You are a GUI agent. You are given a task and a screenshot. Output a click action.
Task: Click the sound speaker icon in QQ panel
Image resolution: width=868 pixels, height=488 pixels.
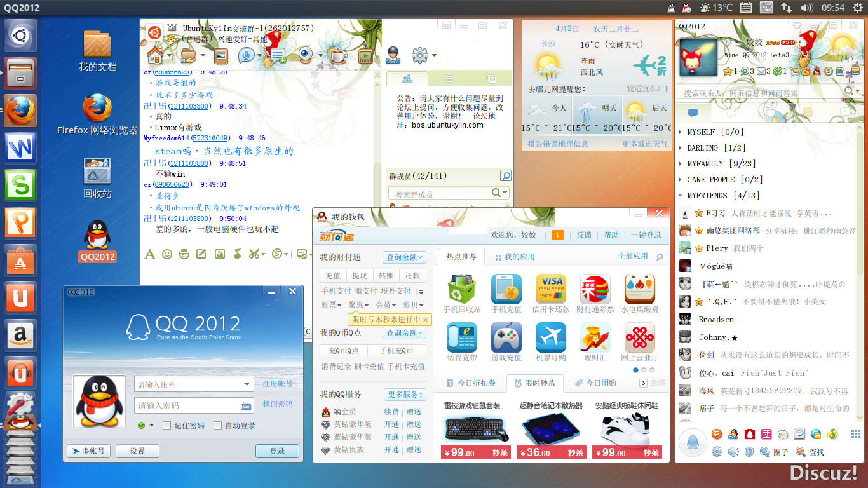733,452
